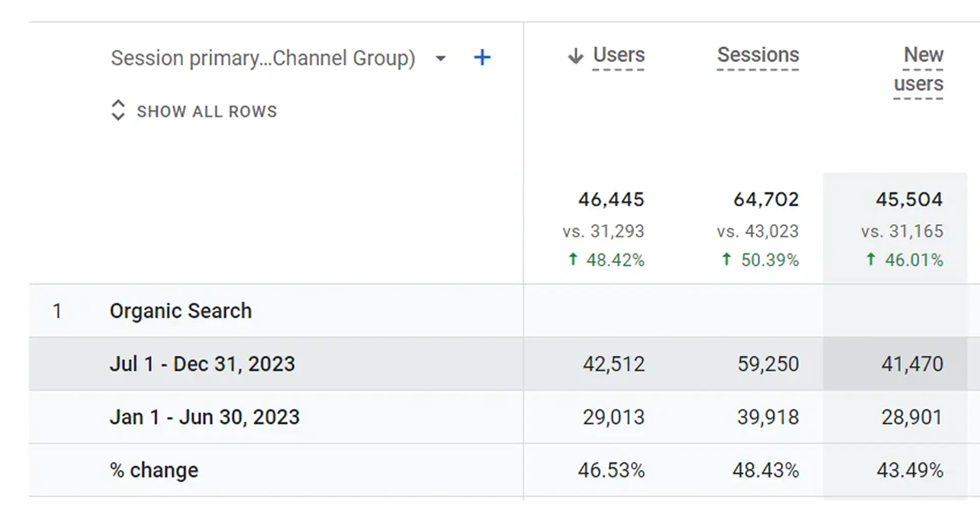
Task: Click total Users value 46,445
Action: point(611,199)
